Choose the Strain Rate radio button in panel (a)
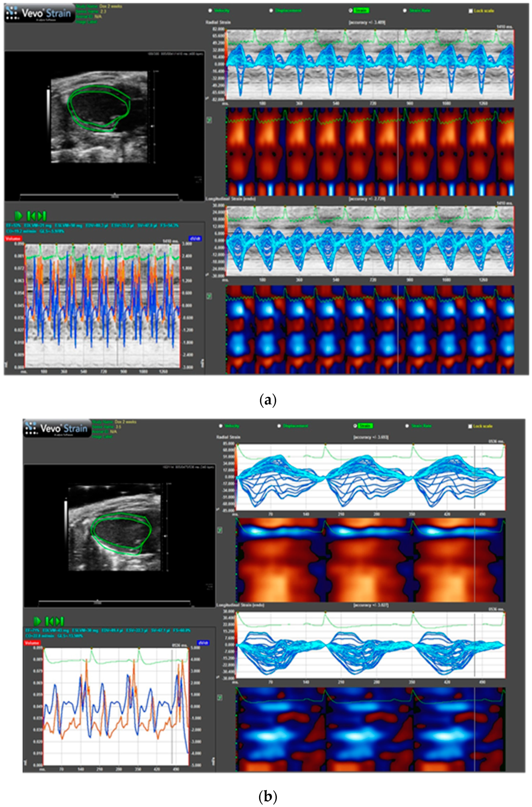Viewport: 532px width, 807px height. pyautogui.click(x=405, y=10)
